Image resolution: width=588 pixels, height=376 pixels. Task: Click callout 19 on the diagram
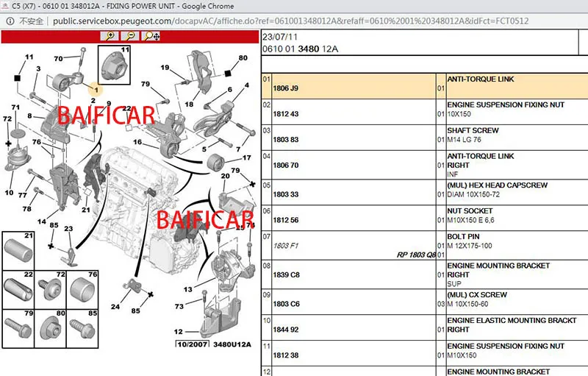165,68
